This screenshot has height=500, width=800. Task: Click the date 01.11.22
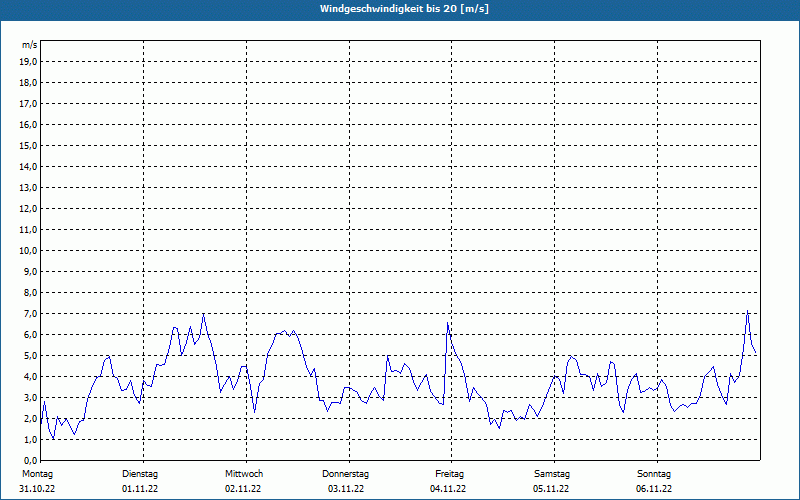point(140,489)
